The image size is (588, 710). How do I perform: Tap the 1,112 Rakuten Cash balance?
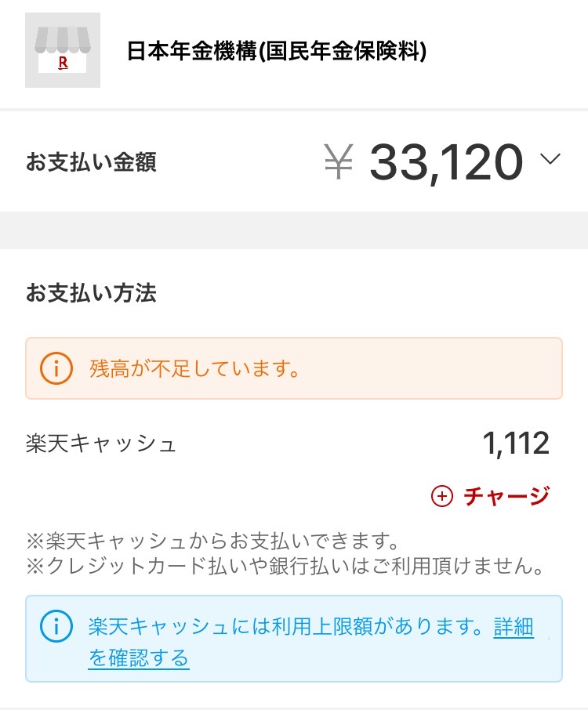click(516, 444)
